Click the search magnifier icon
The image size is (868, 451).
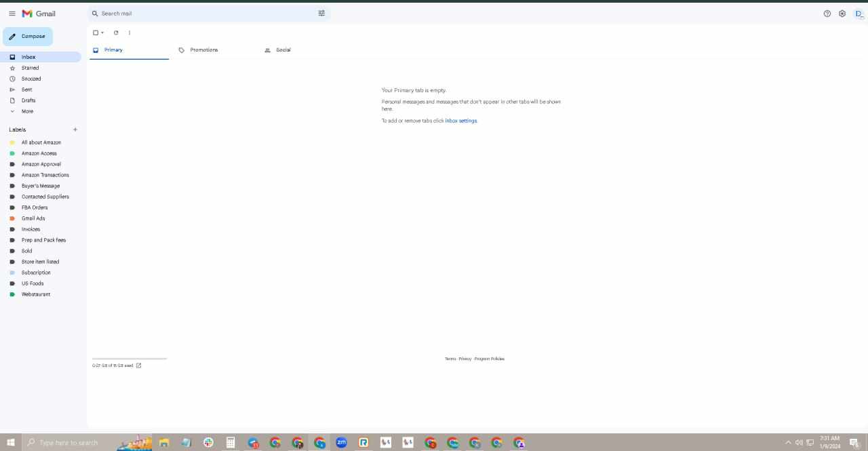[95, 14]
